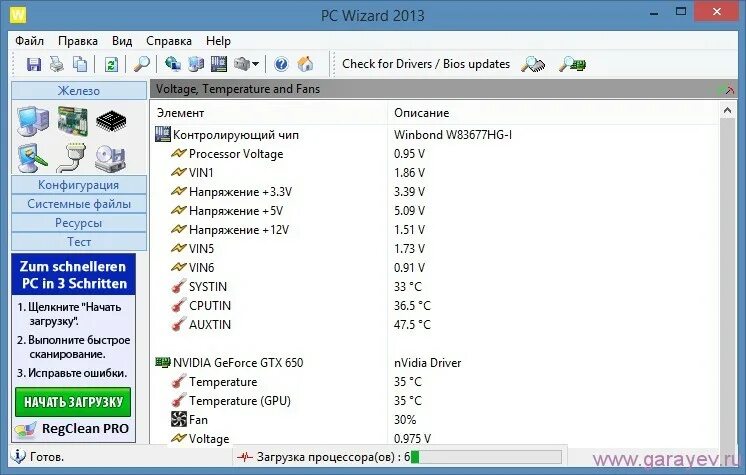The width and height of the screenshot is (746, 475).
Task: Click the PC Wizard title bar app icon
Action: coord(18,15)
